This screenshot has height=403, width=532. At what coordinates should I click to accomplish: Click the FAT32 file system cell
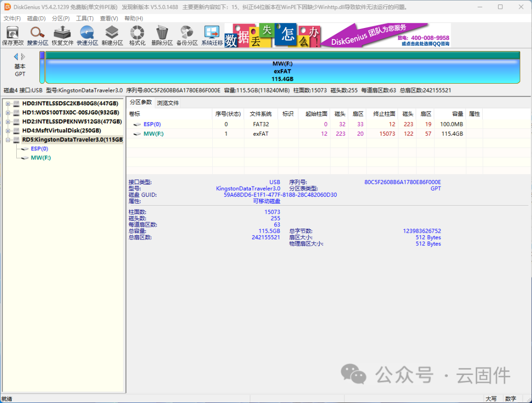coord(261,124)
